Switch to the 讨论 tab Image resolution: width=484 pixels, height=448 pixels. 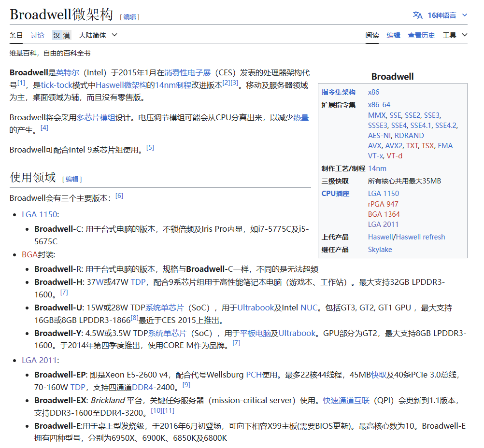(x=37, y=35)
